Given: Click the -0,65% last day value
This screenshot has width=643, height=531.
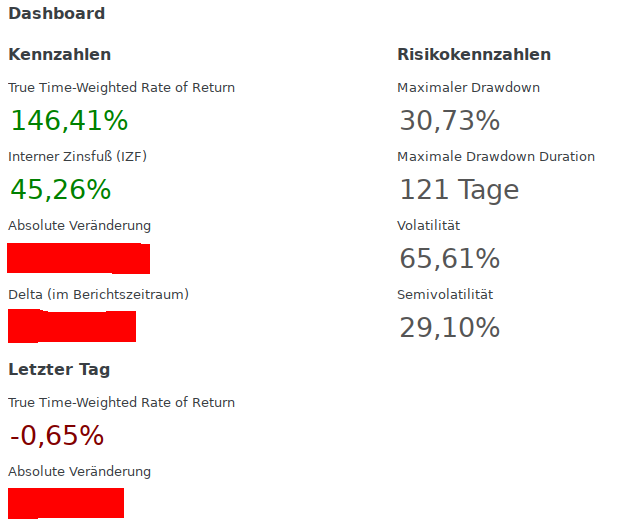Looking at the screenshot, I should click(57, 436).
